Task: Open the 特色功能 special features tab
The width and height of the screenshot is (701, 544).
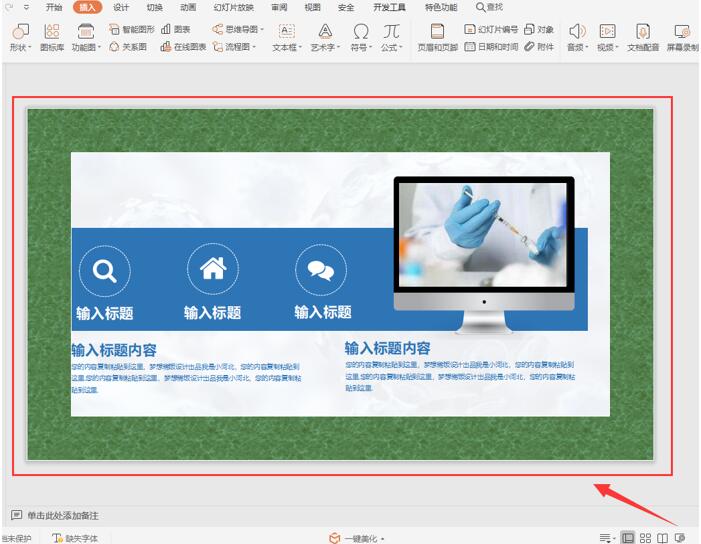Action: [x=441, y=7]
